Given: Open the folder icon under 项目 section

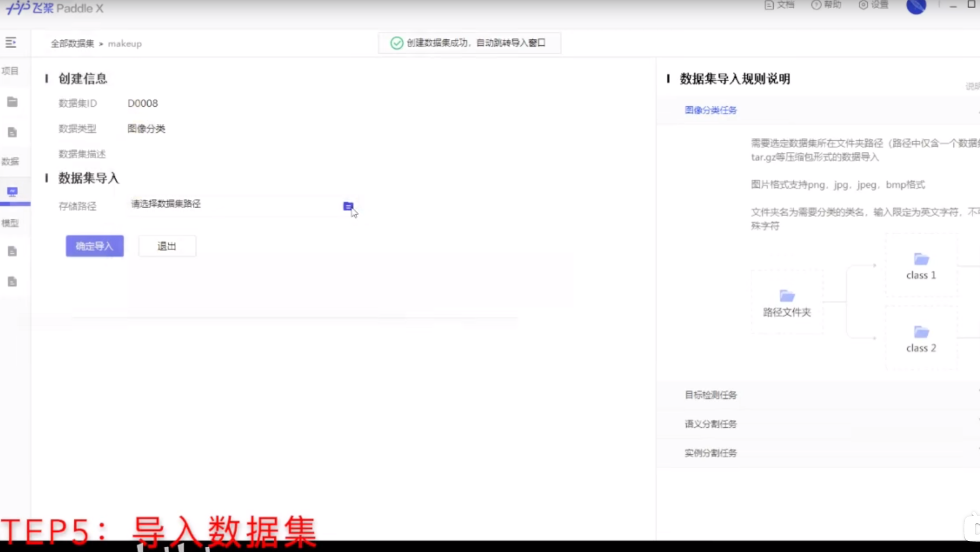Looking at the screenshot, I should pyautogui.click(x=12, y=101).
